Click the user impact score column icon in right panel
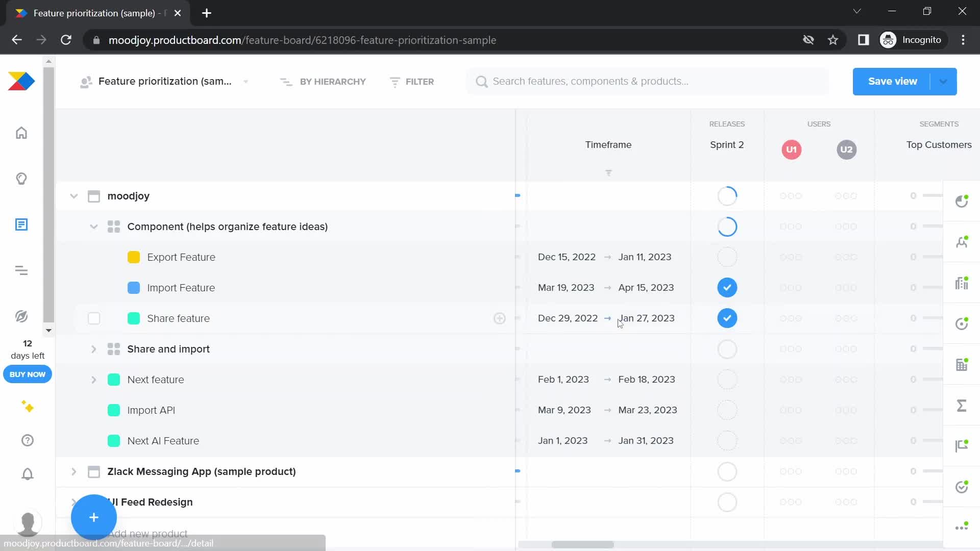The height and width of the screenshot is (551, 980). click(x=962, y=201)
